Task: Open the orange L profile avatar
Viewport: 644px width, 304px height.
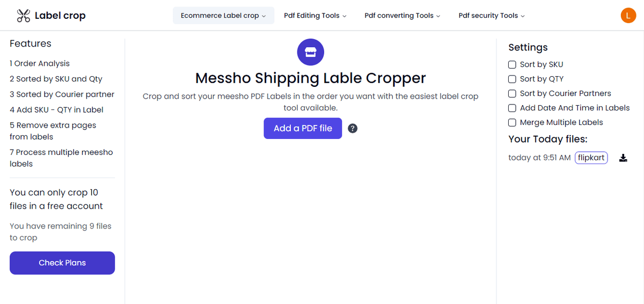Action: [x=628, y=16]
